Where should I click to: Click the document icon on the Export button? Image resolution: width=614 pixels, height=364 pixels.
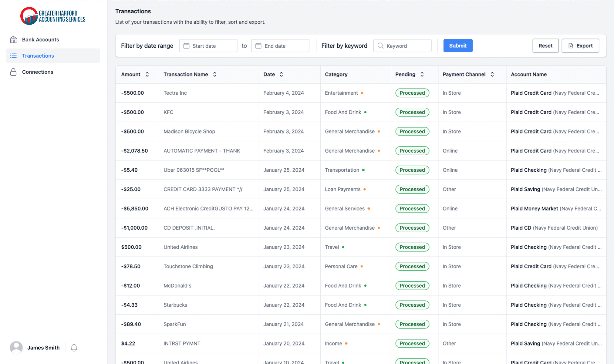tap(572, 45)
